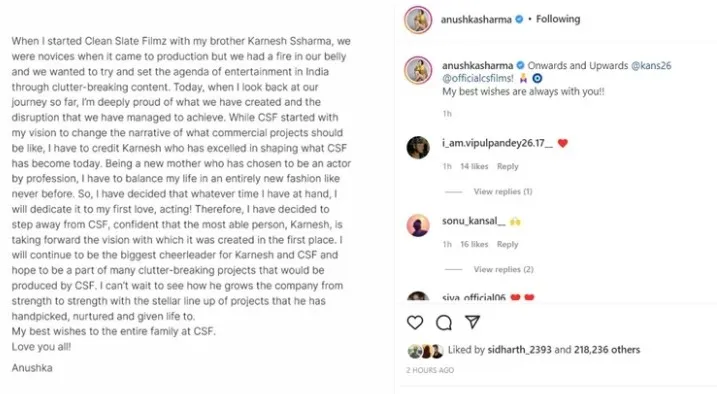Screen dimensions: 717x394
Task: View 16 likes on sonu_kansal comment
Action: pos(474,245)
